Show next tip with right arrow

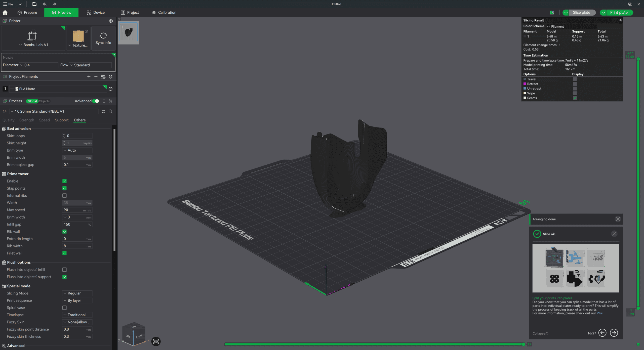[614, 333]
